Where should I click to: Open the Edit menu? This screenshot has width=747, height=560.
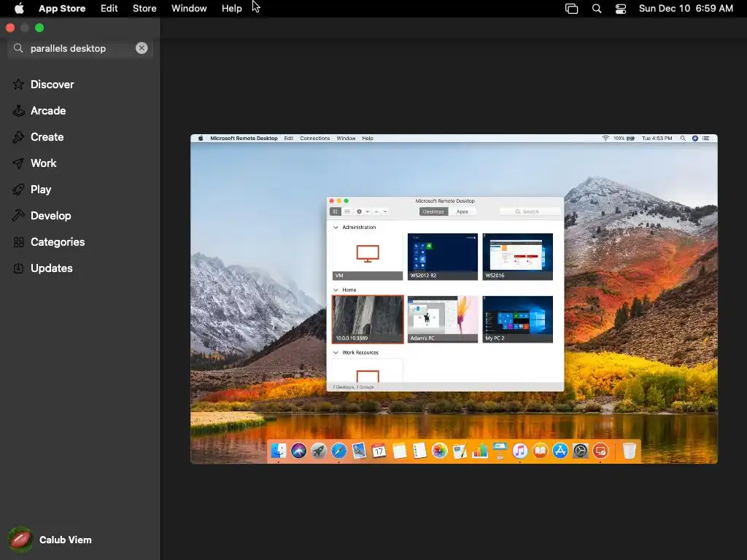point(109,8)
